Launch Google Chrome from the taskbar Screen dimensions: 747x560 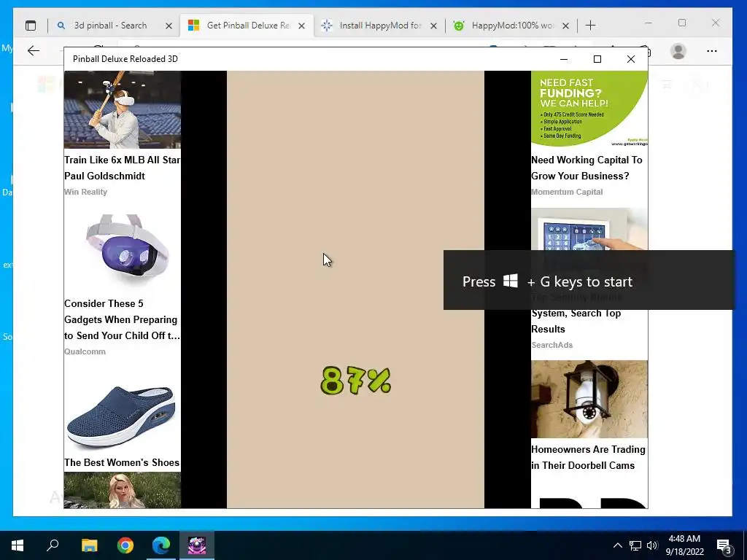(125, 545)
